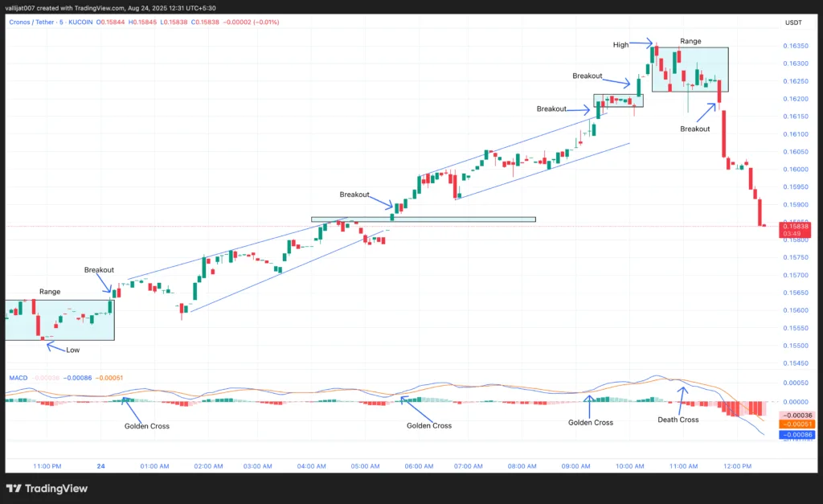This screenshot has height=504, width=823.
Task: Click the 0.15950 price scale label
Action: click(x=795, y=186)
